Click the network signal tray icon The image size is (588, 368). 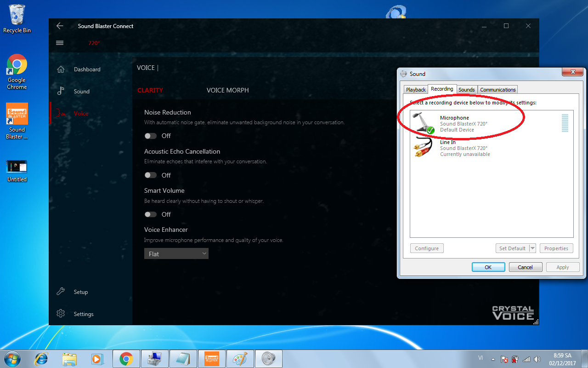click(x=526, y=359)
